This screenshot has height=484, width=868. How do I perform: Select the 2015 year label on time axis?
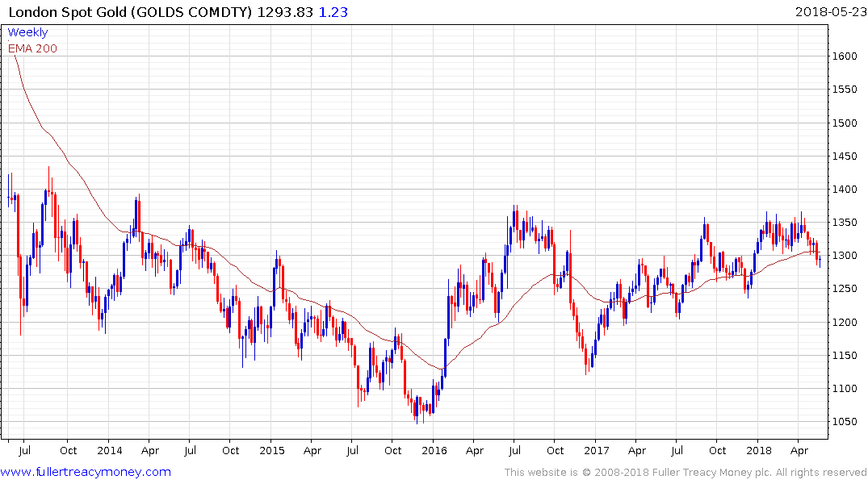(x=272, y=450)
